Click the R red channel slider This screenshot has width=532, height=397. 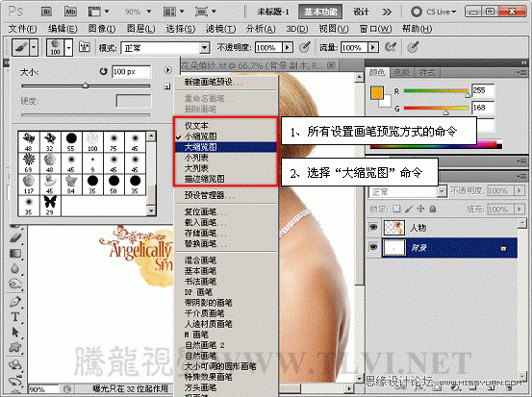[436, 91]
